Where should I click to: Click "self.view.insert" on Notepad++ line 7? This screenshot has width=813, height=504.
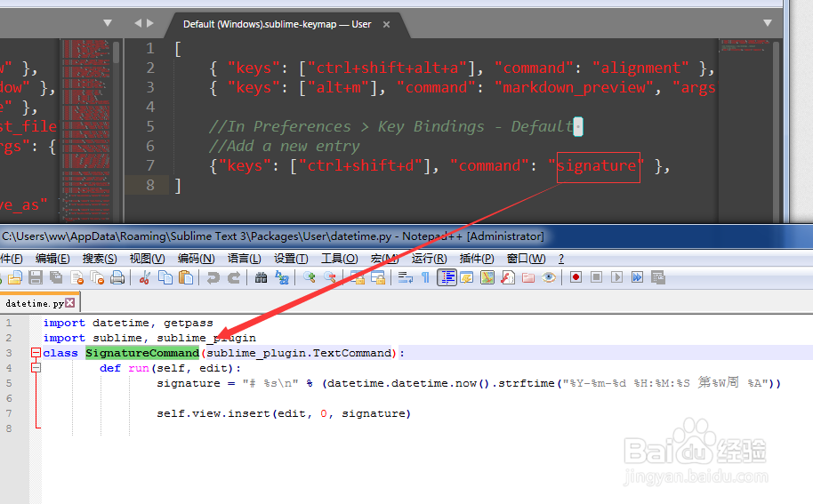click(213, 413)
